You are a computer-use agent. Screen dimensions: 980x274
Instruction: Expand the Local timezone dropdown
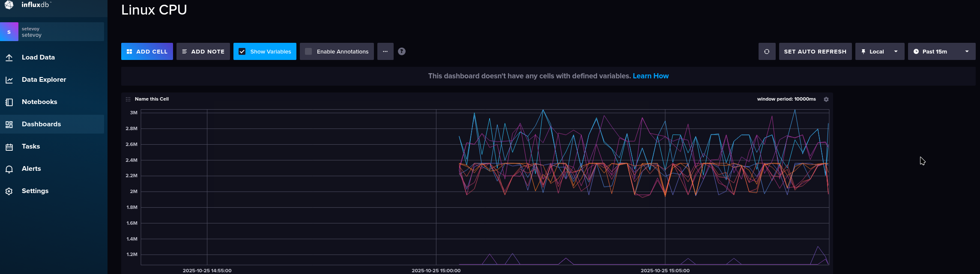(x=880, y=51)
